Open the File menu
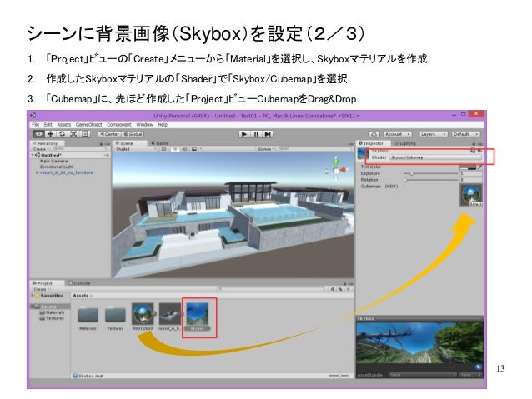Viewport: 532px width, 399px height. (36, 125)
